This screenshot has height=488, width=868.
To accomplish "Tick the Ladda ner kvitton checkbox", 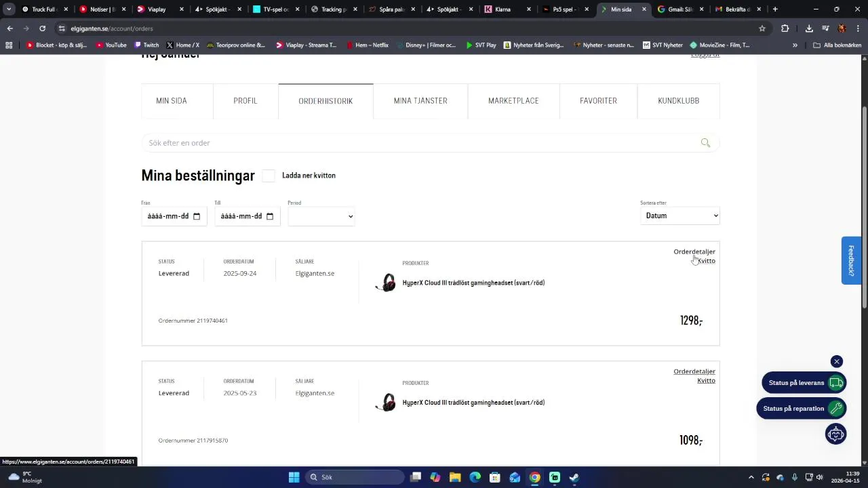I will click(269, 176).
